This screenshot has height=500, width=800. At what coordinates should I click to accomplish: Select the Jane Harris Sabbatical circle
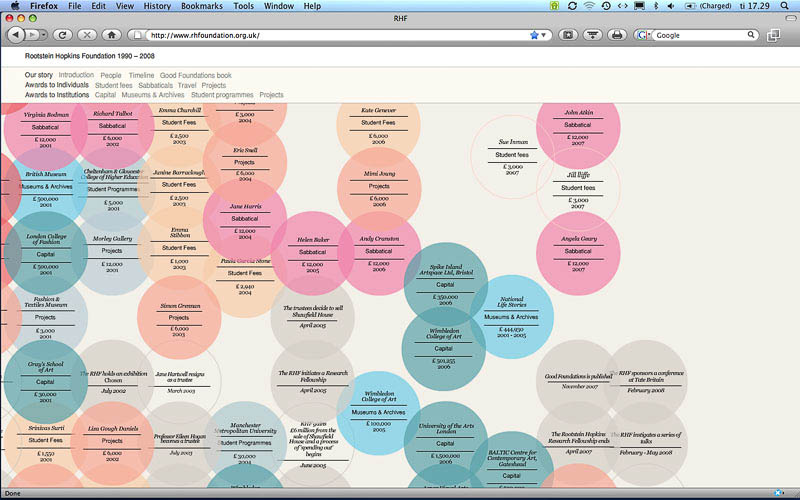[x=245, y=219]
